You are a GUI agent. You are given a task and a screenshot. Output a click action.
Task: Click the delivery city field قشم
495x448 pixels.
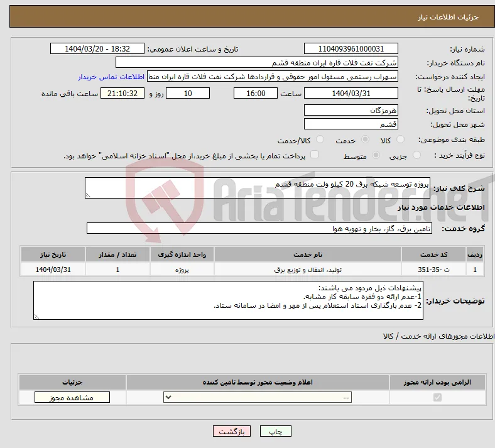(x=351, y=124)
